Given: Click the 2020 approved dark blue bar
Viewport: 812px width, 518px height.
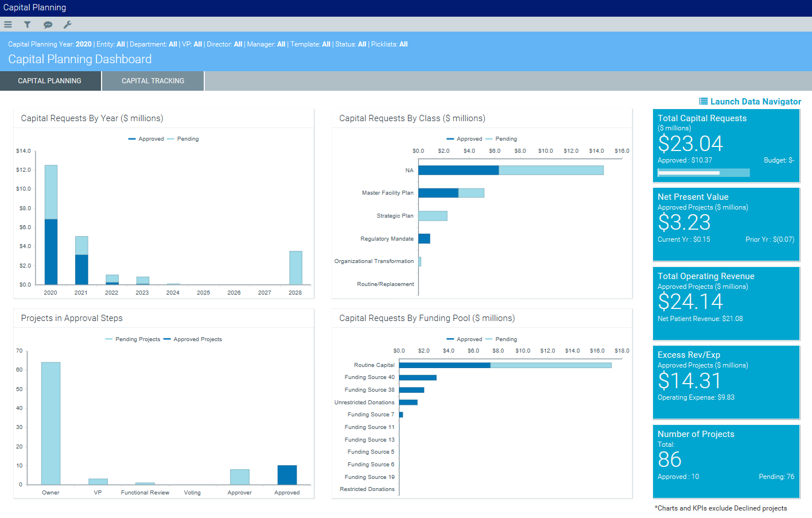Looking at the screenshot, I should (51, 252).
